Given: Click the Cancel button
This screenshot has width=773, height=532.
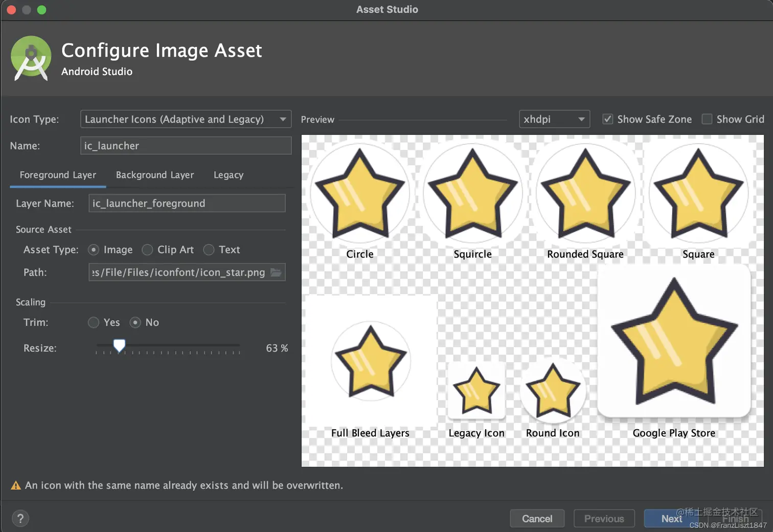Looking at the screenshot, I should 537,519.
